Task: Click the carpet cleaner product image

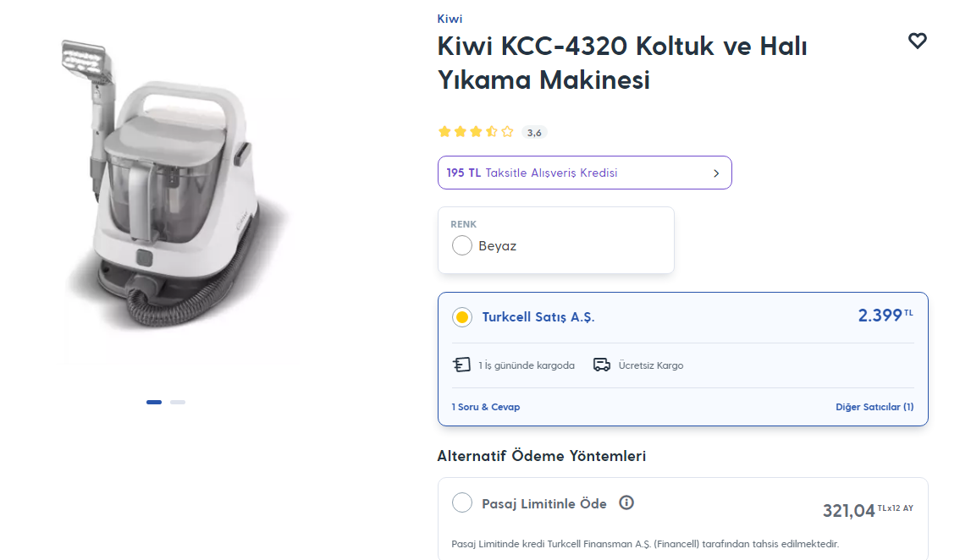Action: coord(178,203)
